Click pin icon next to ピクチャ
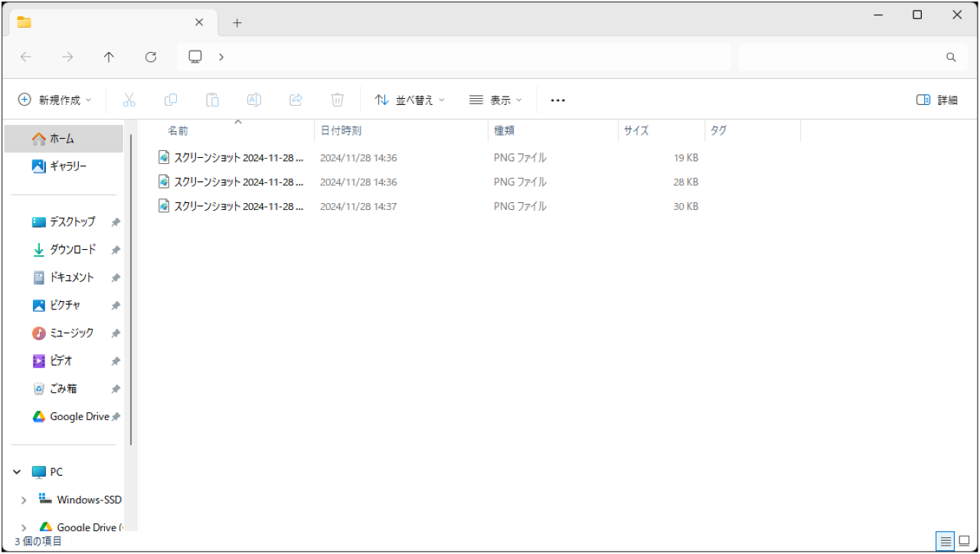 116,306
